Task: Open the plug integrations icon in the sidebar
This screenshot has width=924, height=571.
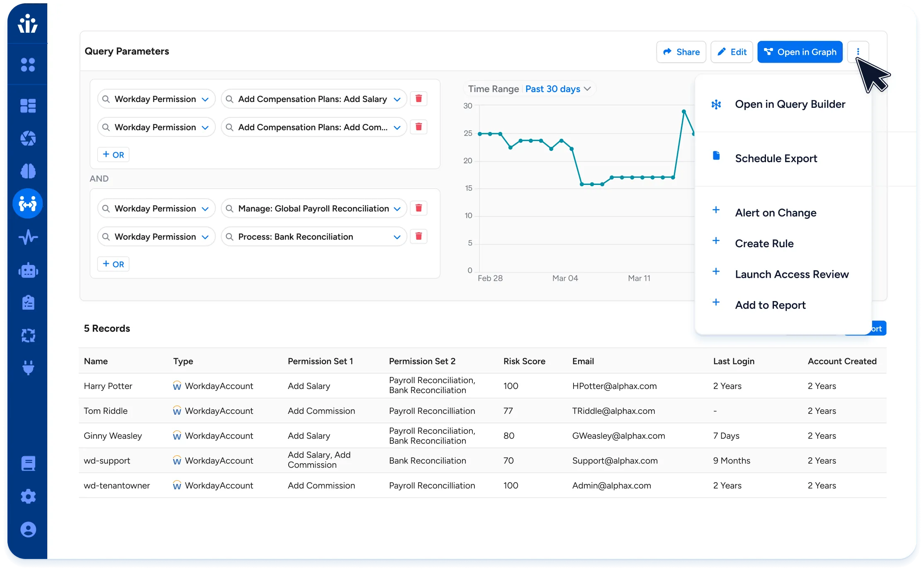Action: click(x=28, y=367)
